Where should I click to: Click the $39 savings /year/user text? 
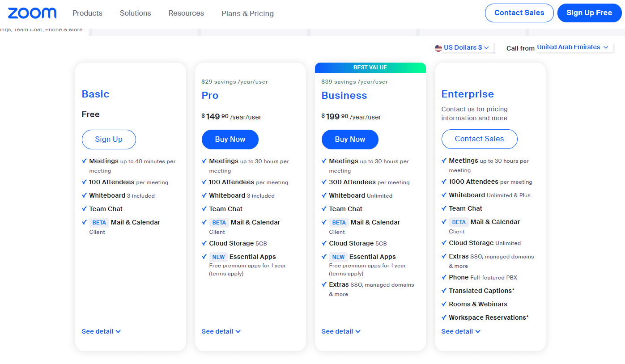click(355, 82)
